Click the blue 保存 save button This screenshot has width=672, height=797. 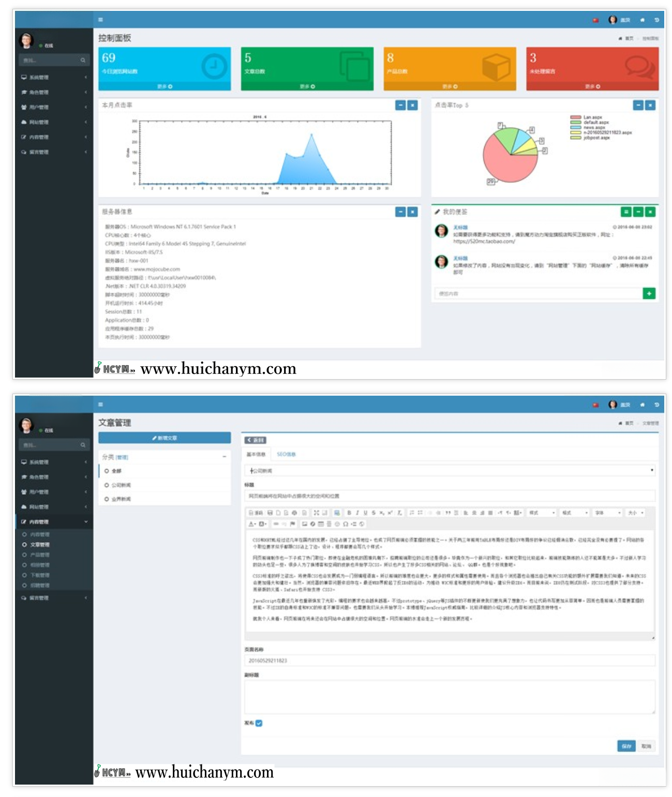tap(626, 746)
